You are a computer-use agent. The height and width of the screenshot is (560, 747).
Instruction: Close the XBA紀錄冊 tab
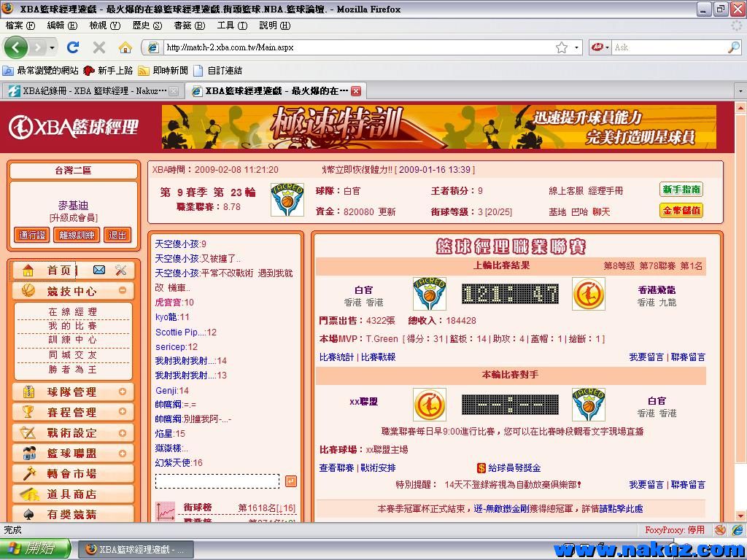click(174, 91)
